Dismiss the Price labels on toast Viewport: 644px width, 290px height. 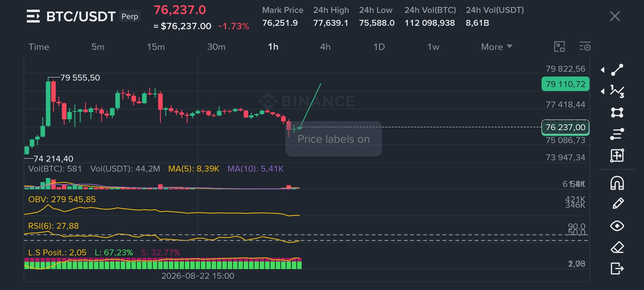point(334,139)
